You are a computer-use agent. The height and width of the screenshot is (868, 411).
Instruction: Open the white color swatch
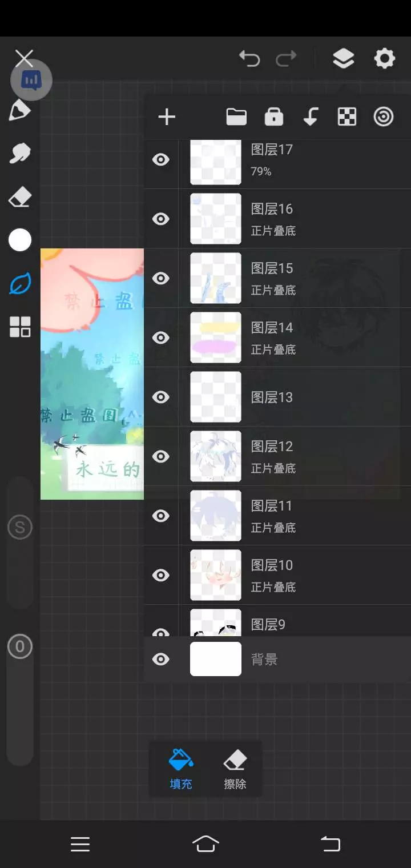pyautogui.click(x=20, y=240)
